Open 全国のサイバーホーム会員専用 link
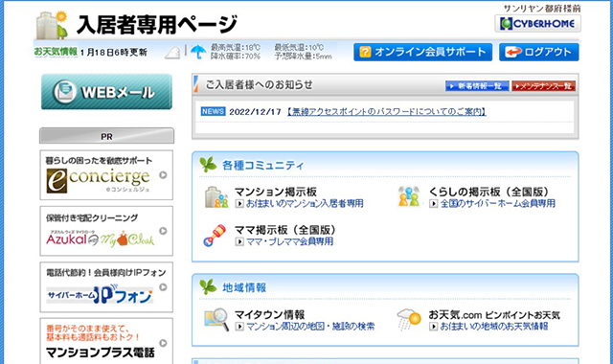Image resolution: width=613 pixels, height=364 pixels. 498,203
